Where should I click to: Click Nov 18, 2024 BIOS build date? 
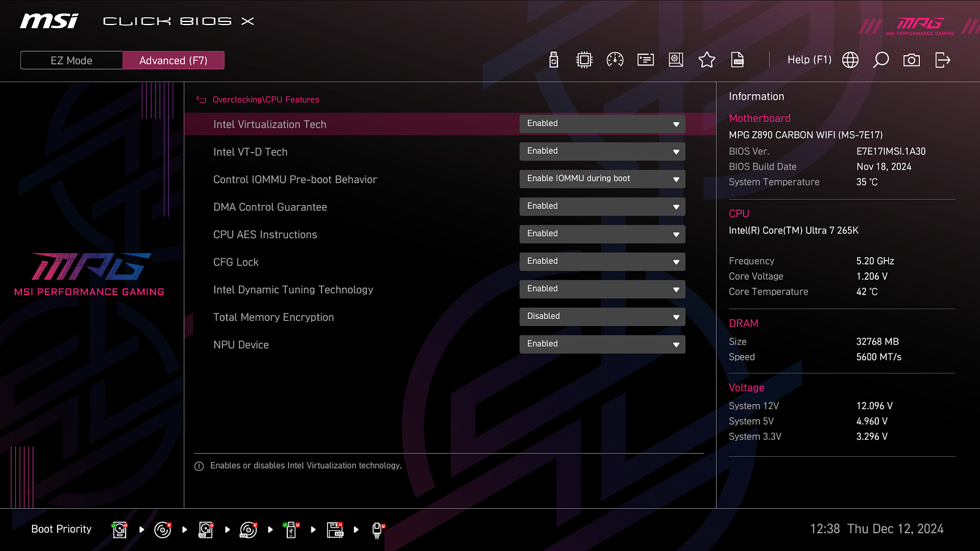[x=884, y=167]
